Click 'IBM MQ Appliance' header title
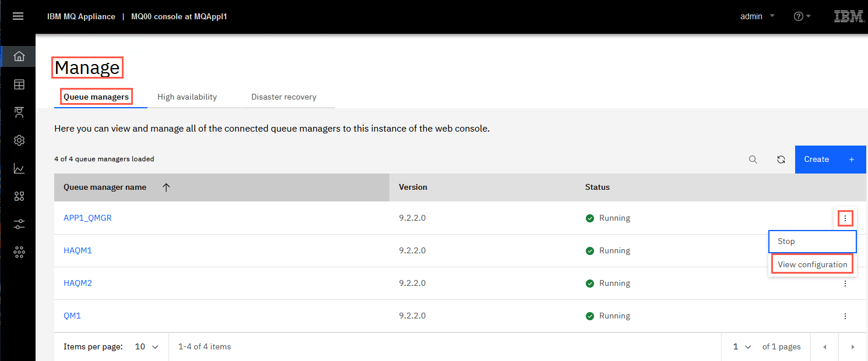Image resolution: width=868 pixels, height=361 pixels. [81, 16]
